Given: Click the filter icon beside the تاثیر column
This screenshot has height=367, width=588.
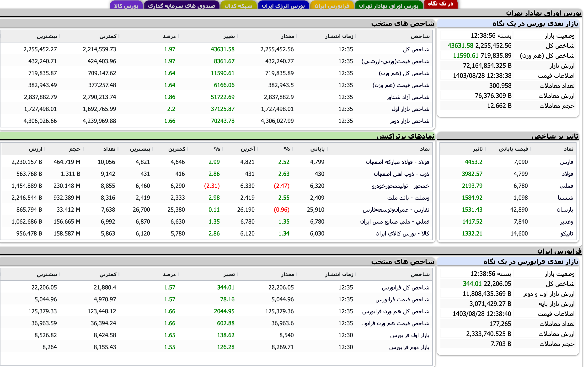Looking at the screenshot, I should click(x=486, y=149).
